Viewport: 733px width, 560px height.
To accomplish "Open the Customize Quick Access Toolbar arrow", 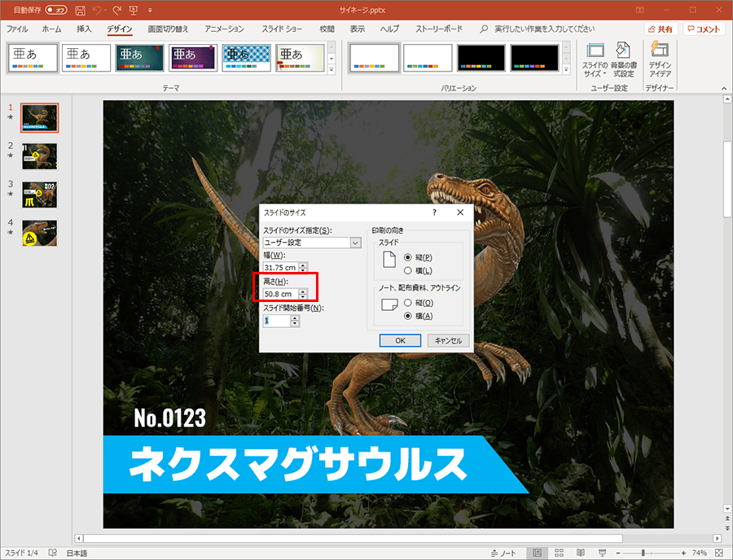I will pyautogui.click(x=150, y=11).
